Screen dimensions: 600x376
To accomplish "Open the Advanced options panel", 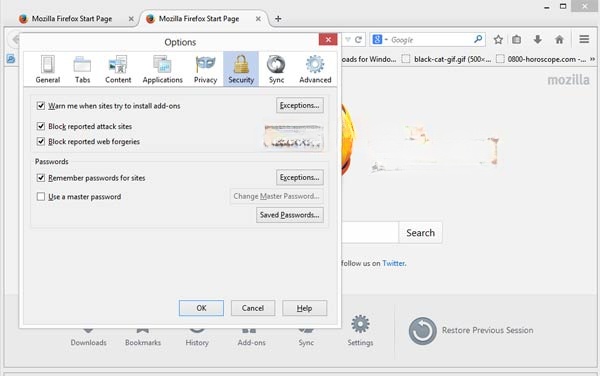I will pos(315,69).
